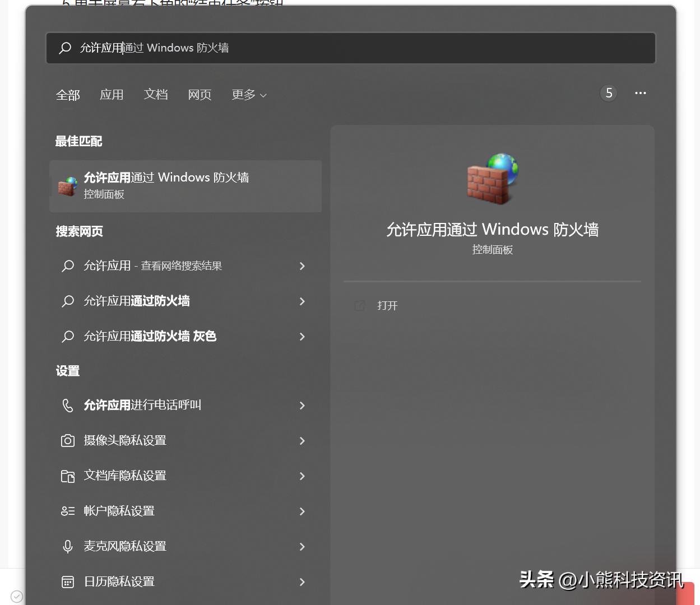Click the account icon beside 帐户隐私设置
Screen dimensions: 700x605
click(x=67, y=511)
